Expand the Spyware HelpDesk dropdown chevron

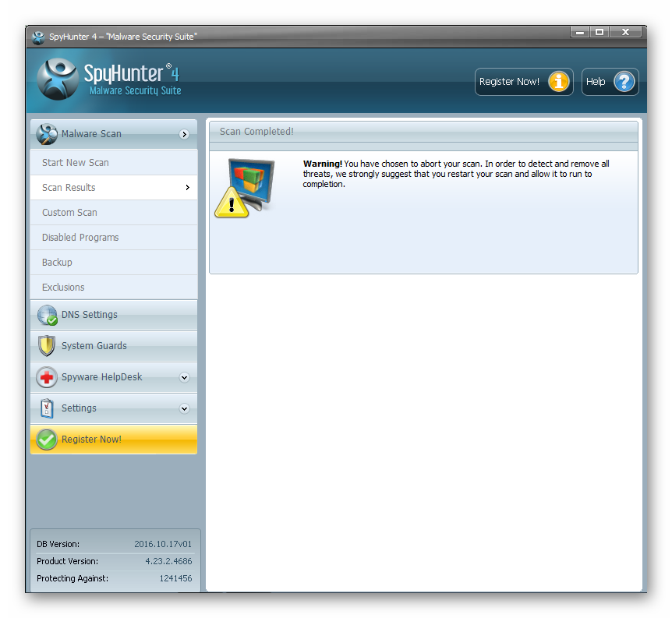pyautogui.click(x=184, y=377)
